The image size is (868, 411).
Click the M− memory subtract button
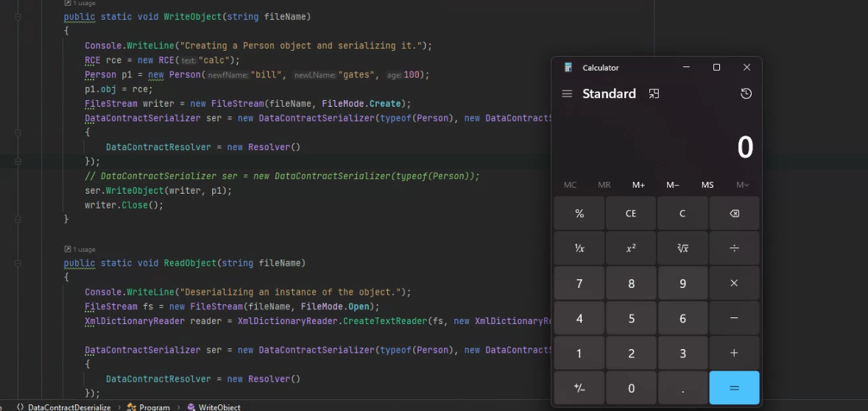coord(673,185)
